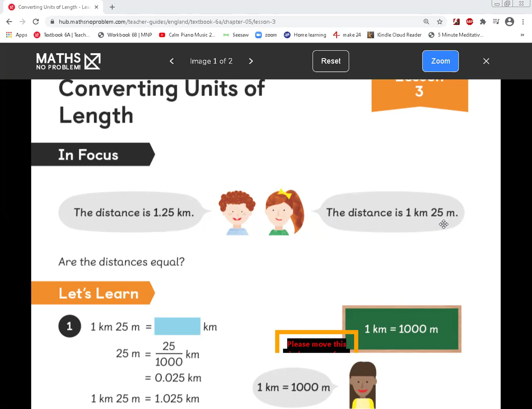532x409 pixels.
Task: Click the blue Zoom button
Action: [x=440, y=61]
